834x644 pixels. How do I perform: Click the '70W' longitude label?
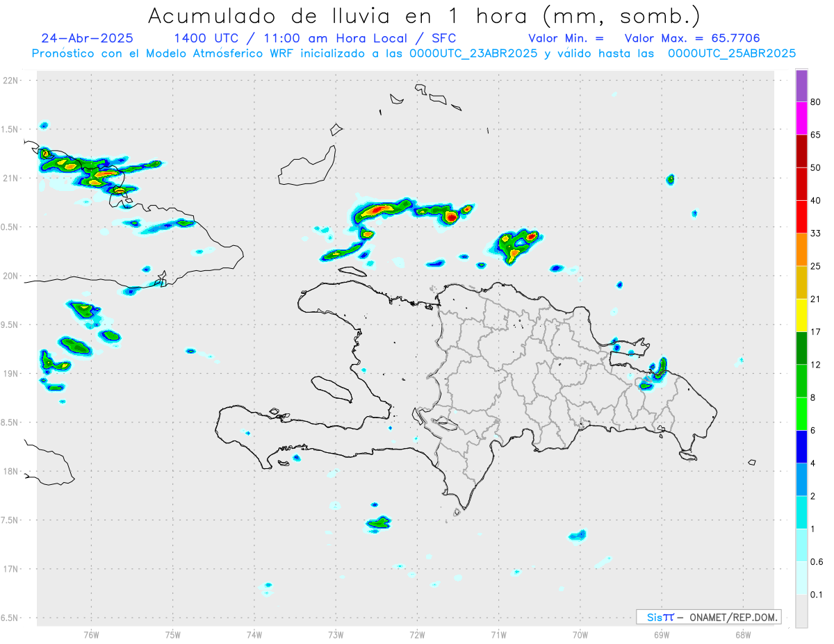[x=580, y=634]
